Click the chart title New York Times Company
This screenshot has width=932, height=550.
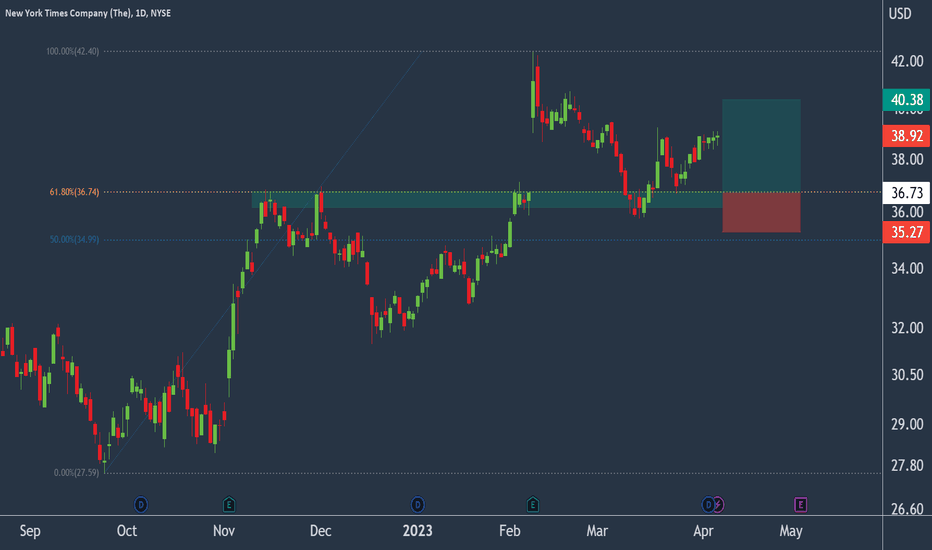[88, 12]
